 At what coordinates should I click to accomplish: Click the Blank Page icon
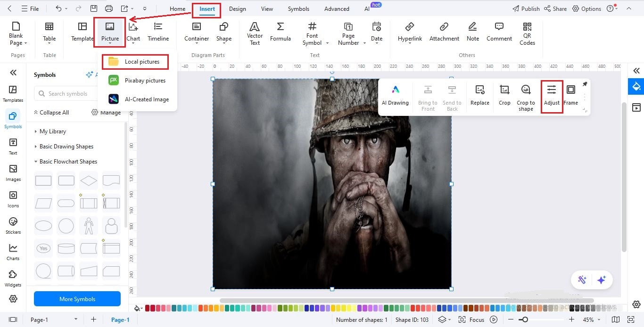click(16, 27)
